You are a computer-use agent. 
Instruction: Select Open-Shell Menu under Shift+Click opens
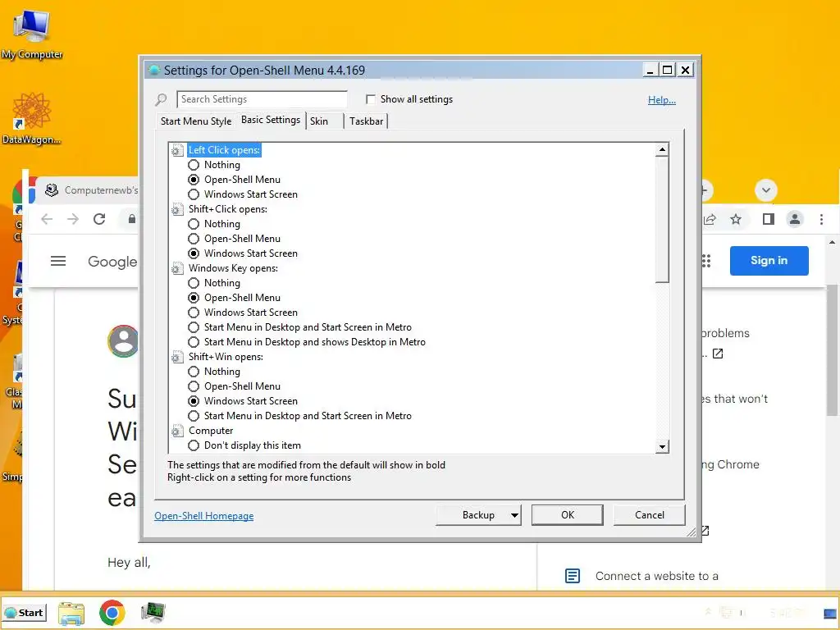pos(194,239)
